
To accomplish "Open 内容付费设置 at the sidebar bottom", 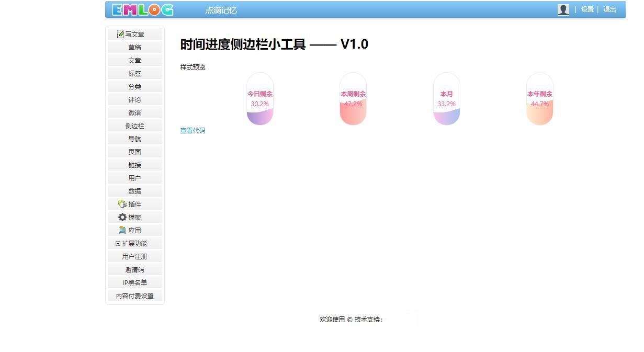I will pos(134,296).
